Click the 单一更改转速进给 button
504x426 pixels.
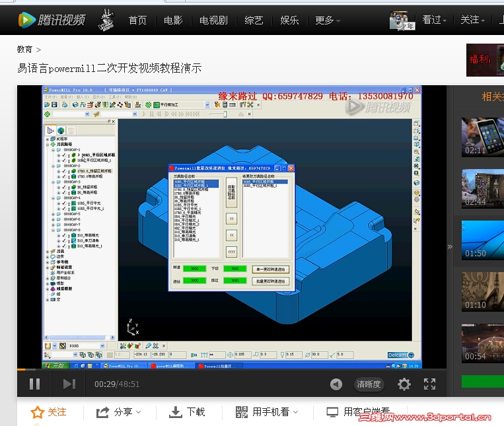click(270, 269)
